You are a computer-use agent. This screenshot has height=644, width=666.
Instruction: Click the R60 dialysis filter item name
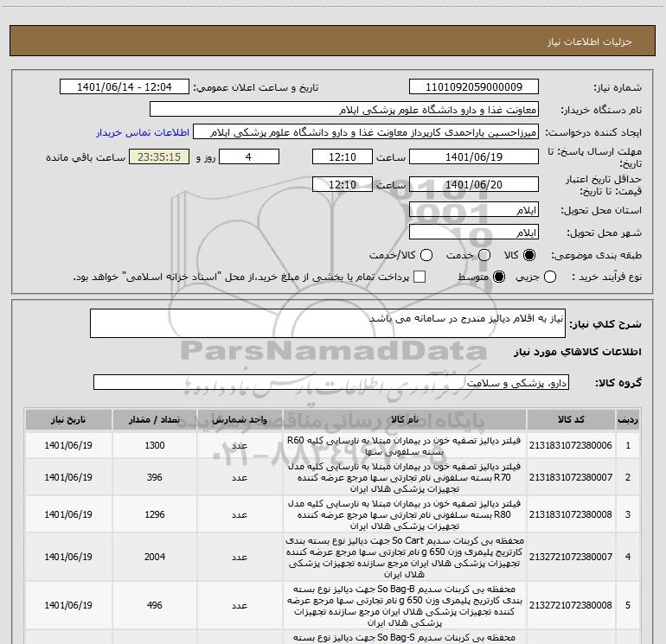pos(405,446)
